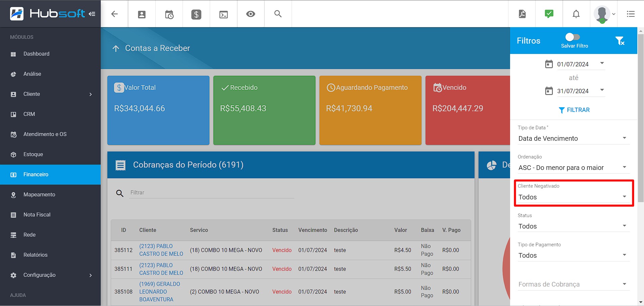Click the Aguardando Pagamento card
This screenshot has height=306, width=644.
click(370, 110)
